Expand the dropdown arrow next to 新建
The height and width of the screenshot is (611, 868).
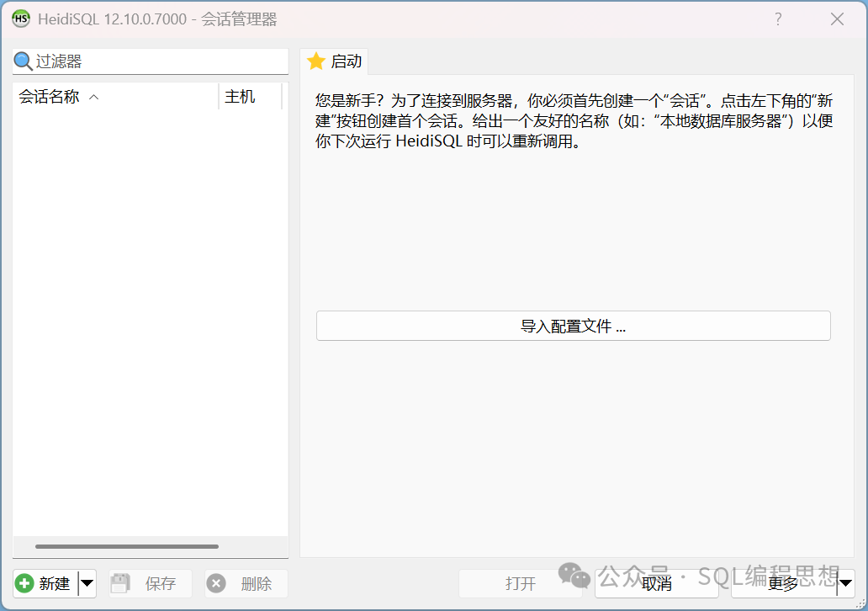click(x=87, y=583)
